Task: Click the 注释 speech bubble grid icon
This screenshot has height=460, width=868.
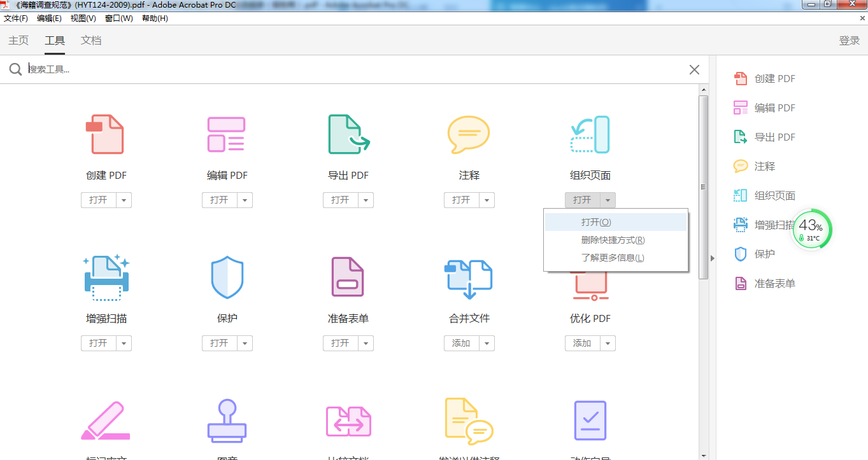Action: click(x=469, y=134)
